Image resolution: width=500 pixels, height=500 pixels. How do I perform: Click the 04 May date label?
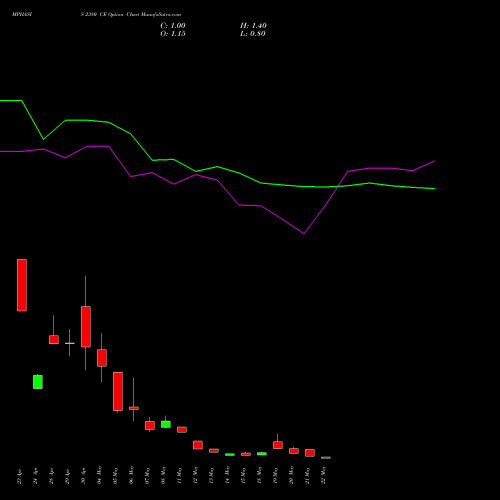(x=99, y=476)
